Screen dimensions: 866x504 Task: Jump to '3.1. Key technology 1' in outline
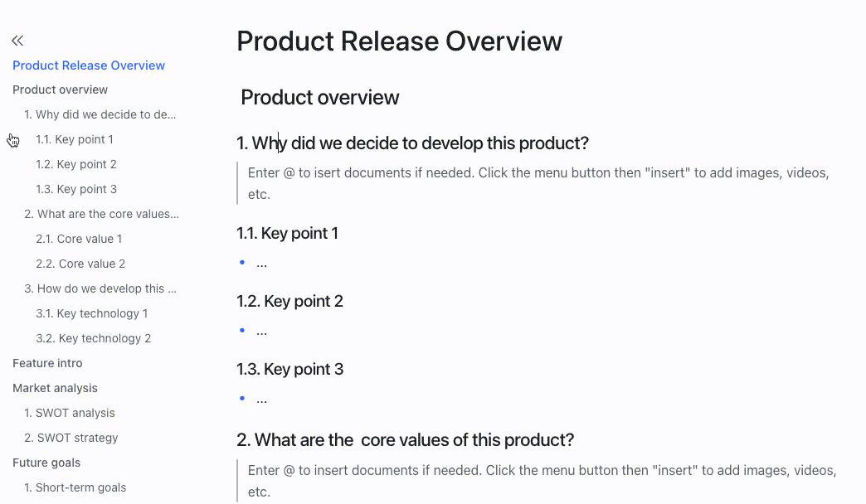point(91,313)
